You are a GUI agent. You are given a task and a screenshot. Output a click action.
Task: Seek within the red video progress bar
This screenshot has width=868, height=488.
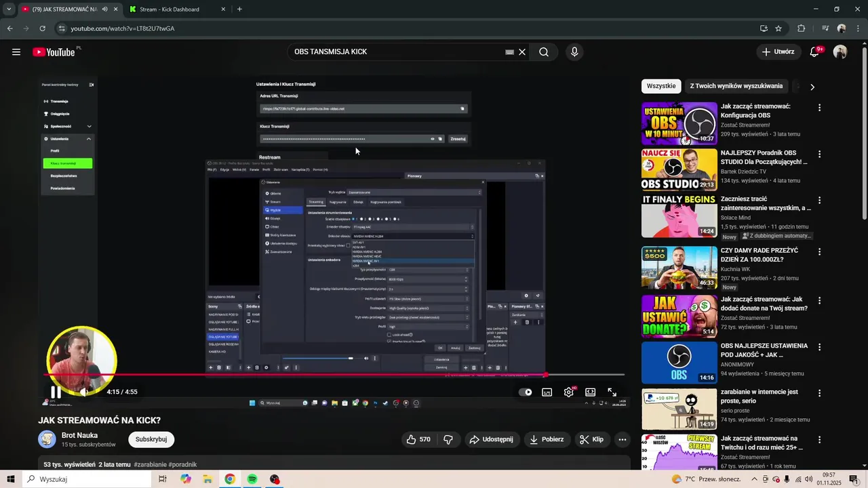[x=334, y=375]
